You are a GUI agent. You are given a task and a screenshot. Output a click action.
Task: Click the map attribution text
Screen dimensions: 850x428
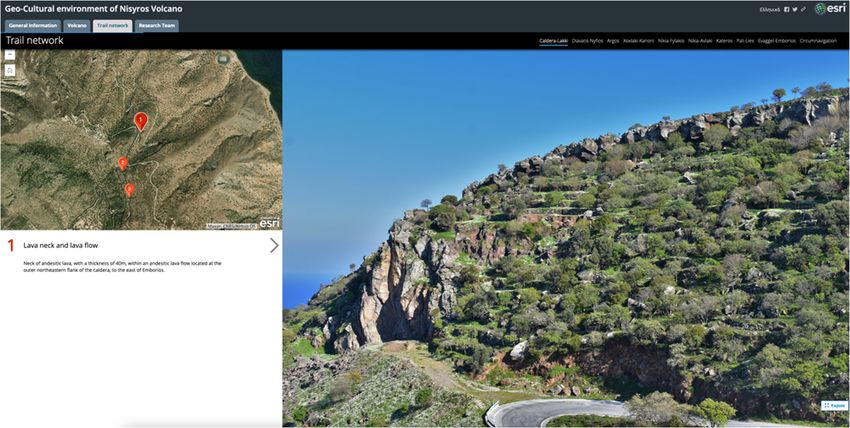pos(231,226)
